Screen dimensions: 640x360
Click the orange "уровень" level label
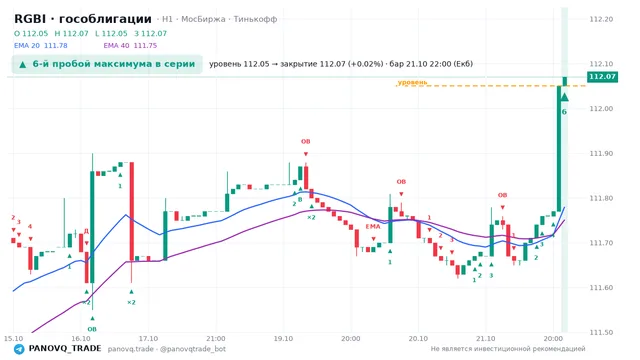(412, 82)
